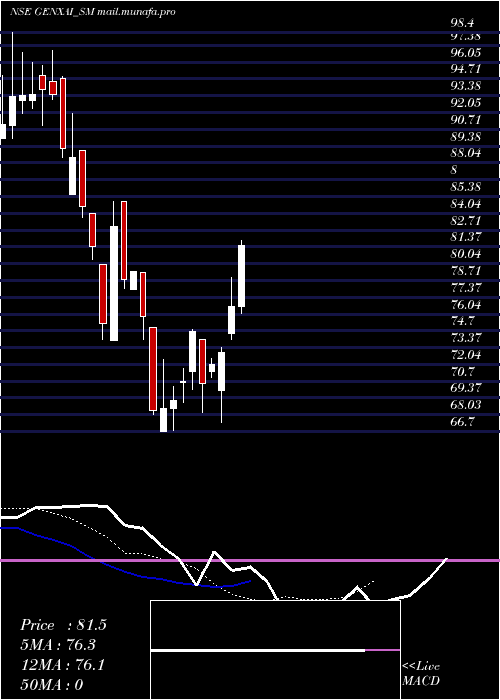Click the 89.38 price axis label
This screenshot has height=700, width=500.
tap(466, 136)
